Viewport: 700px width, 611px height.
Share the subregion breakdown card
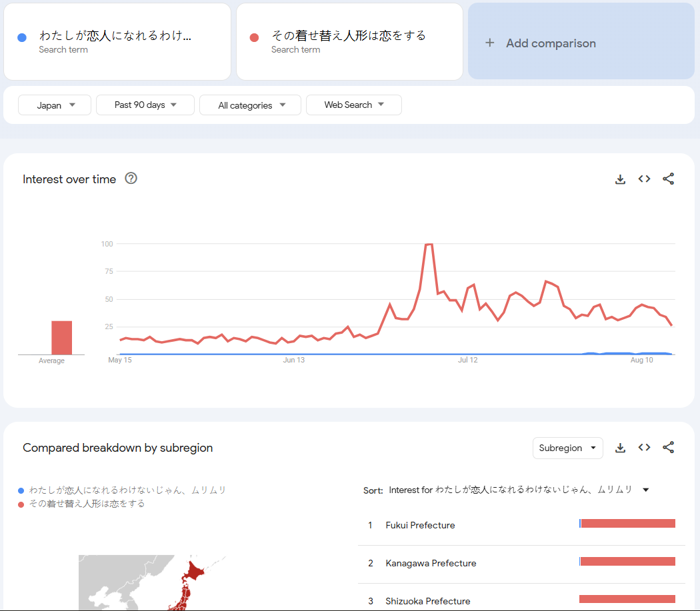coord(668,448)
